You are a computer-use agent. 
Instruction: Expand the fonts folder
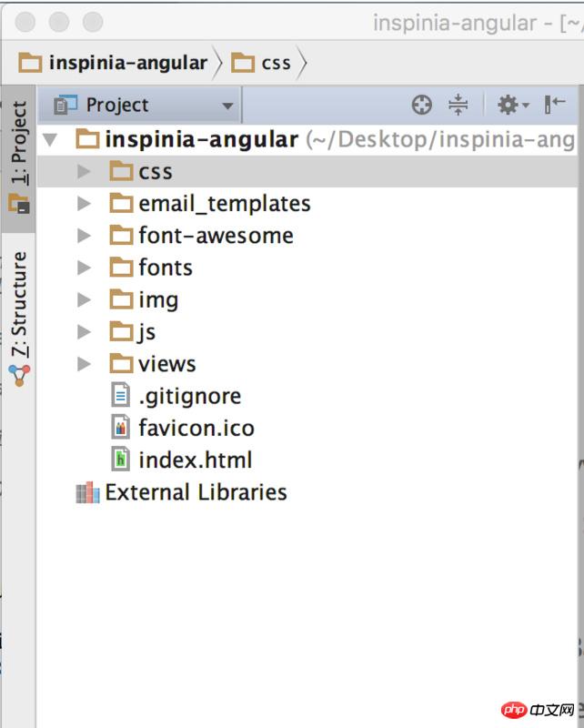84,268
